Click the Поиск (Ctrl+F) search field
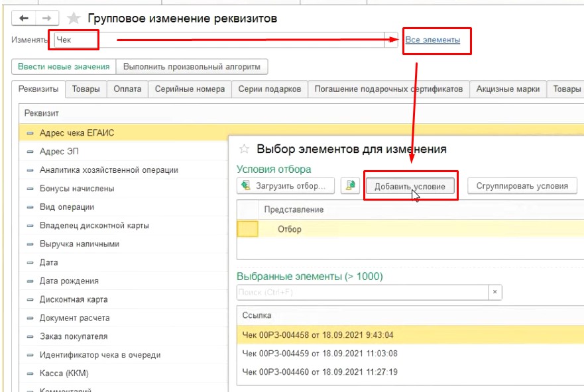The image size is (584, 392). [x=363, y=292]
